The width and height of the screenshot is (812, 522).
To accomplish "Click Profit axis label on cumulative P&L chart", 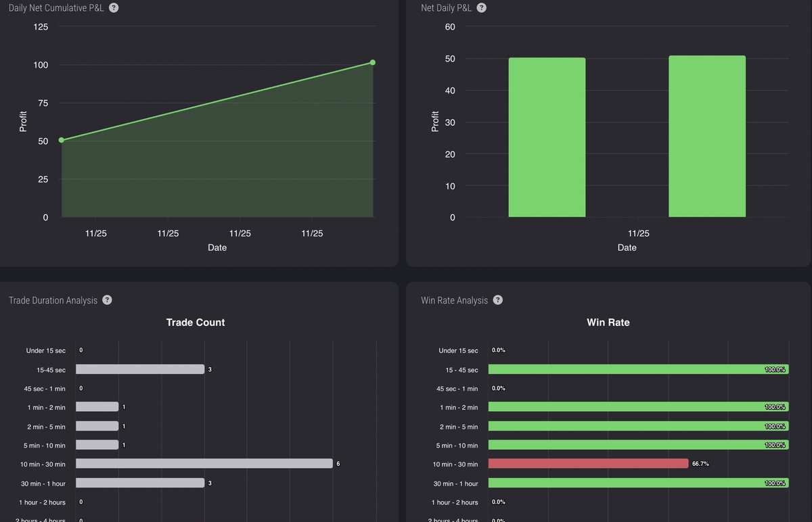I will (x=23, y=122).
